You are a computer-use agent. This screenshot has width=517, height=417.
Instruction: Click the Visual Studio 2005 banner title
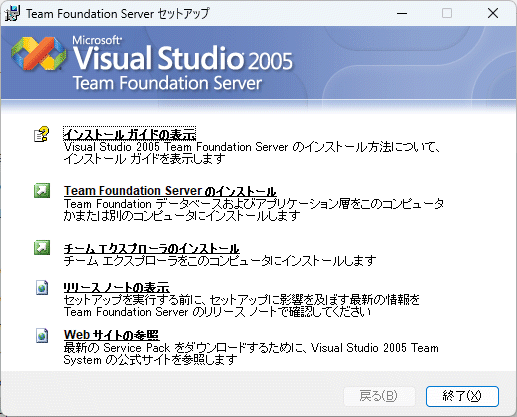coord(183,58)
